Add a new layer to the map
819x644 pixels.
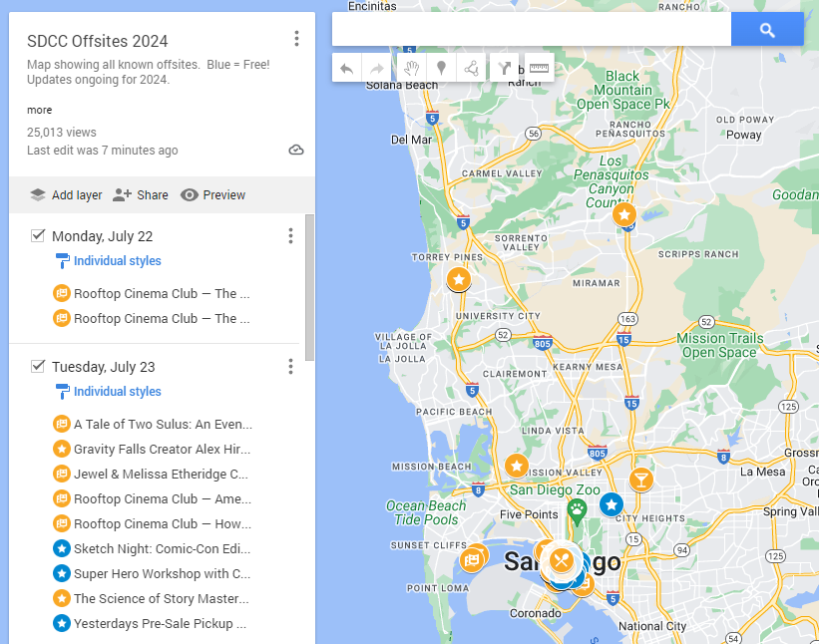66,194
